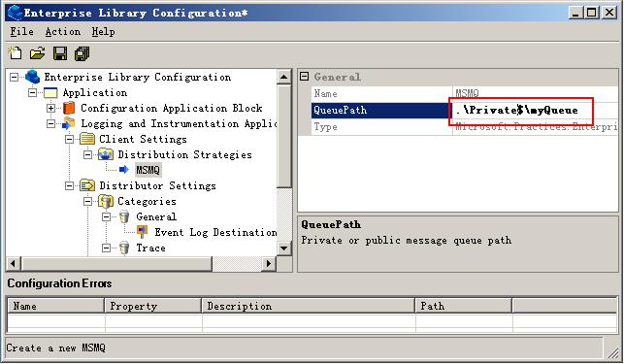Click the Event Log Destination icon

(142, 232)
